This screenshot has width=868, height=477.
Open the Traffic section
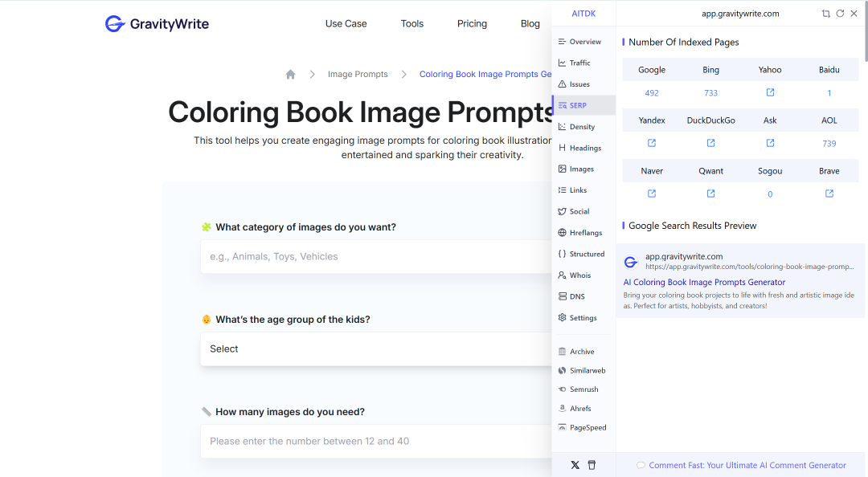[584, 63]
